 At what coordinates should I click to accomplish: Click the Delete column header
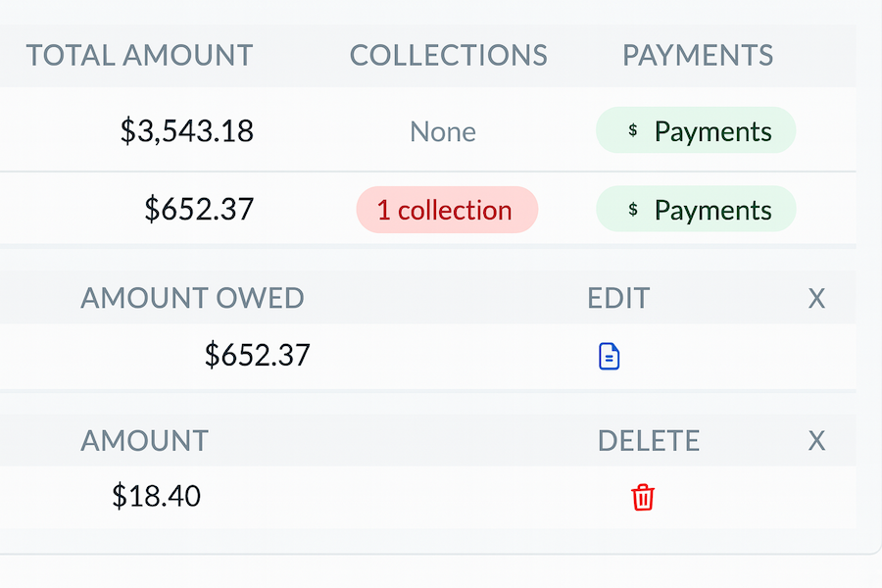click(x=649, y=441)
